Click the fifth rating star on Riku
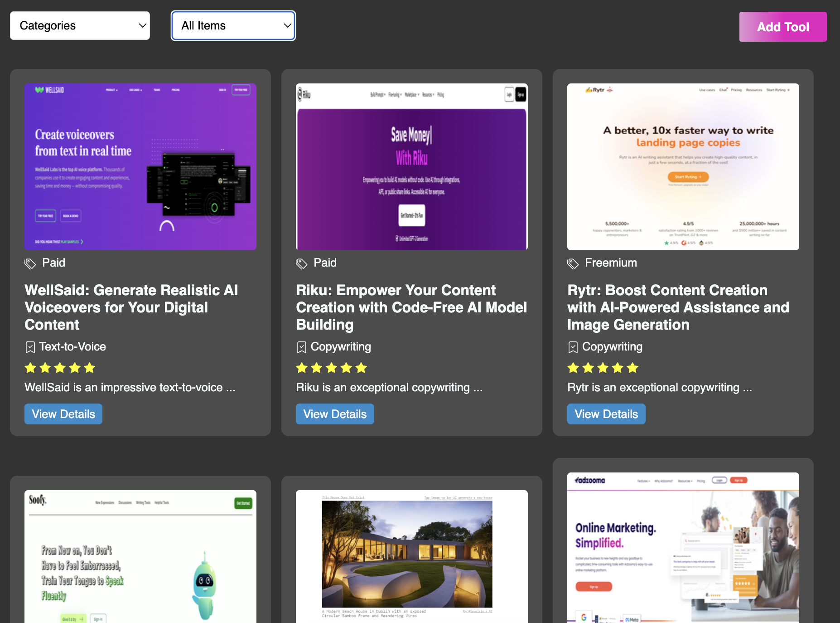Image resolution: width=840 pixels, height=623 pixels. [361, 368]
